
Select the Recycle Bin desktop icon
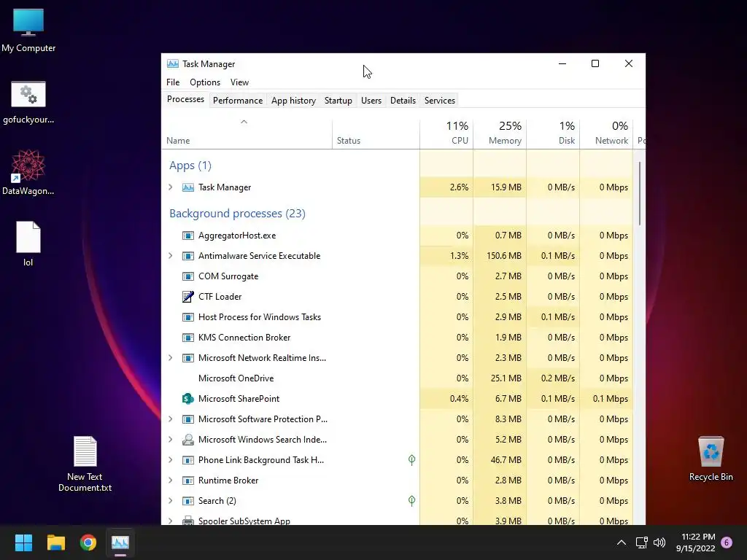click(x=711, y=459)
